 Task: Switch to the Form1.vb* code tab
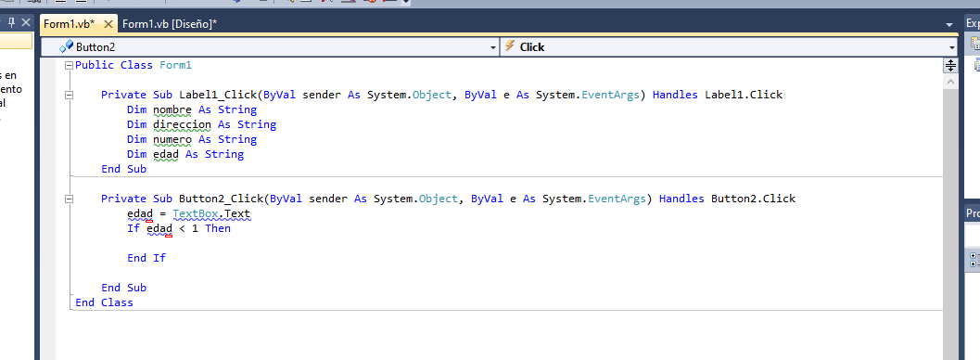69,24
